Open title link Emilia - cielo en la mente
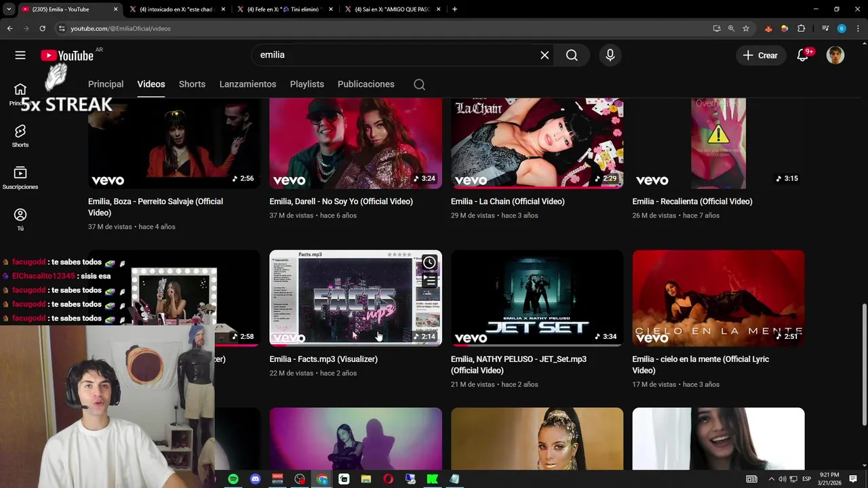 tap(701, 365)
